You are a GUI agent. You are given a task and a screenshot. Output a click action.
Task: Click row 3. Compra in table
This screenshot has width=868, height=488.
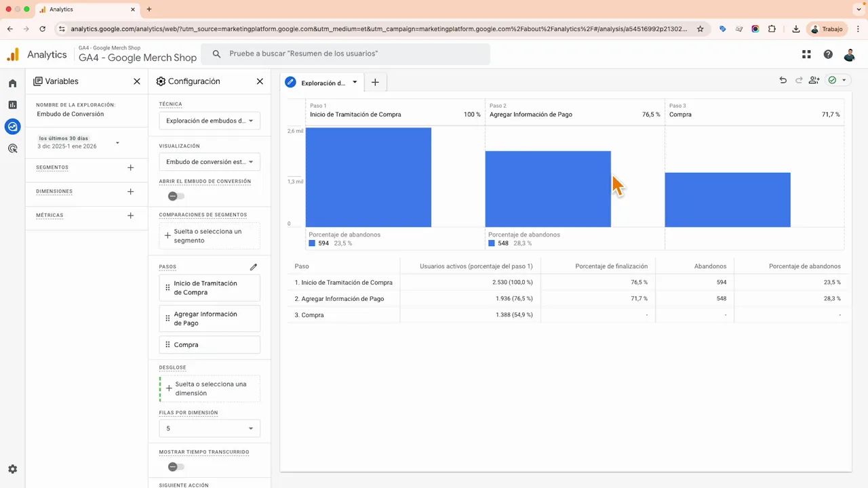click(568, 315)
